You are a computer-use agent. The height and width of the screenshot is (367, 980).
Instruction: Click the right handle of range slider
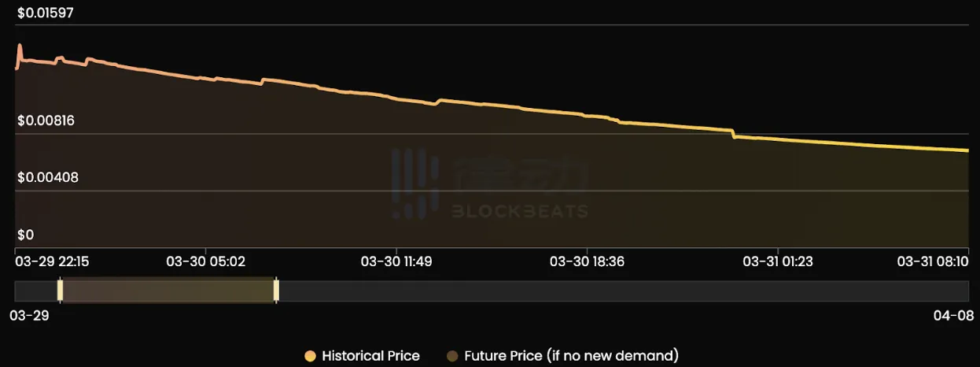pyautogui.click(x=276, y=291)
